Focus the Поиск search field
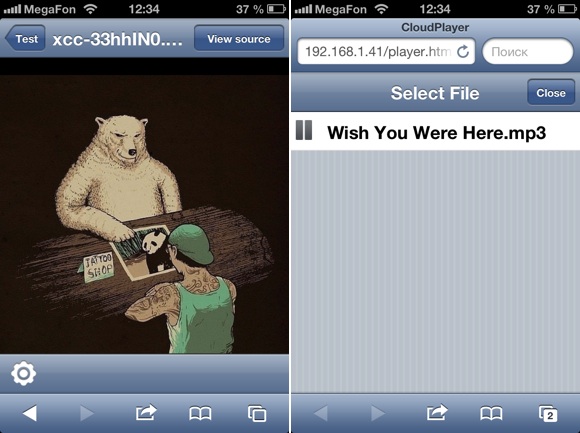This screenshot has height=433, width=580. point(528,51)
